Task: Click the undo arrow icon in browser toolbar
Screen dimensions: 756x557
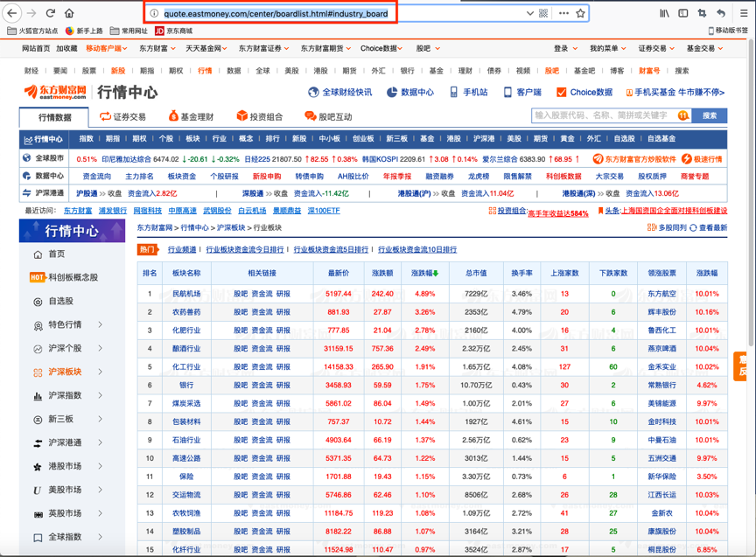Action: (721, 13)
